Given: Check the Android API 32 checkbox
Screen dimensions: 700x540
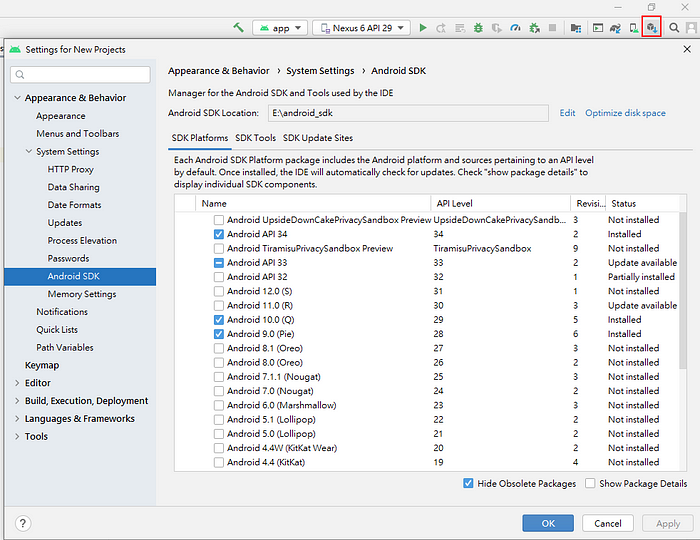Looking at the screenshot, I should coord(219,277).
